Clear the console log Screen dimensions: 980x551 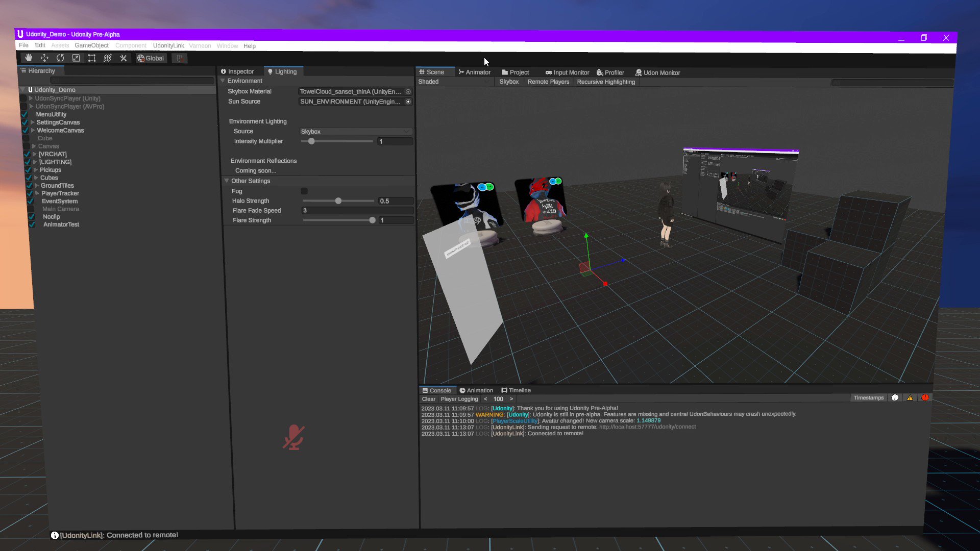(x=429, y=399)
